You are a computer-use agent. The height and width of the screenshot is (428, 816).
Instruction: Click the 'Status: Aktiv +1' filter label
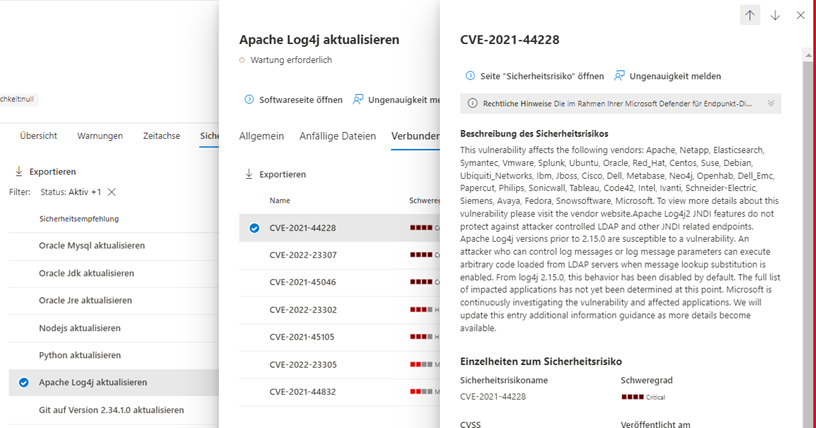(x=71, y=192)
